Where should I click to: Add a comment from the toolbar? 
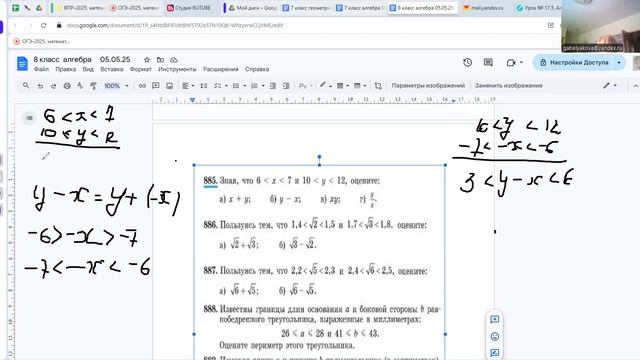coord(156,86)
